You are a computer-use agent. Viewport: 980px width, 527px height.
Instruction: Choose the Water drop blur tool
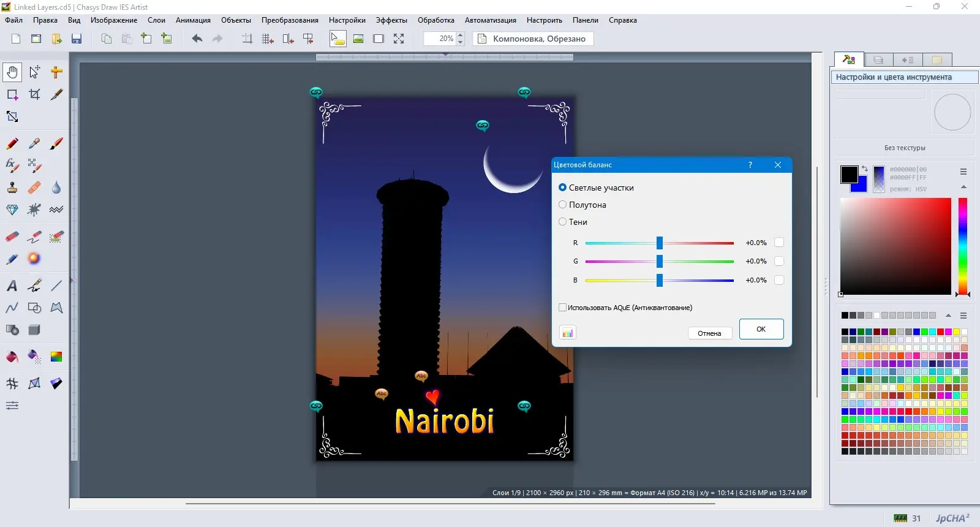pos(56,188)
